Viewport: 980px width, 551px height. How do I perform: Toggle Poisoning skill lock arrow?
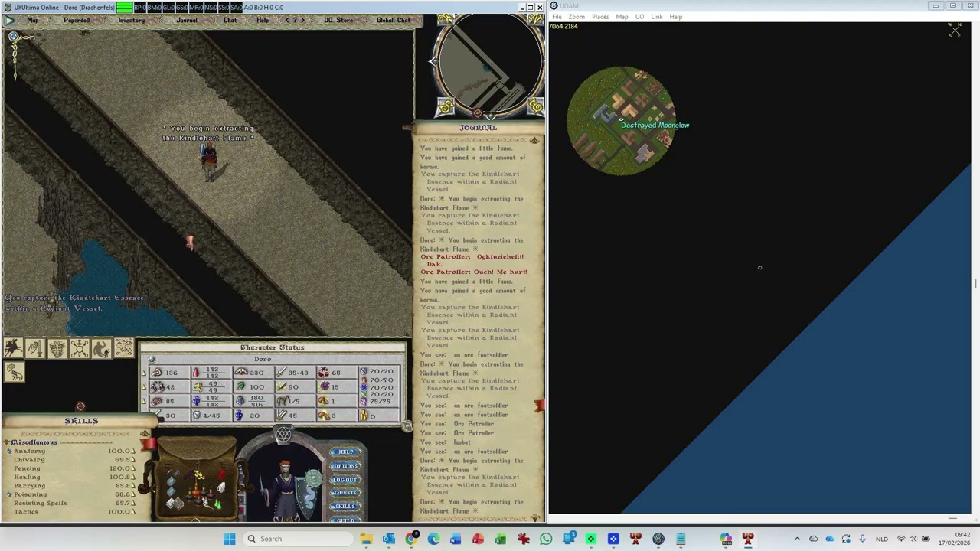(133, 494)
